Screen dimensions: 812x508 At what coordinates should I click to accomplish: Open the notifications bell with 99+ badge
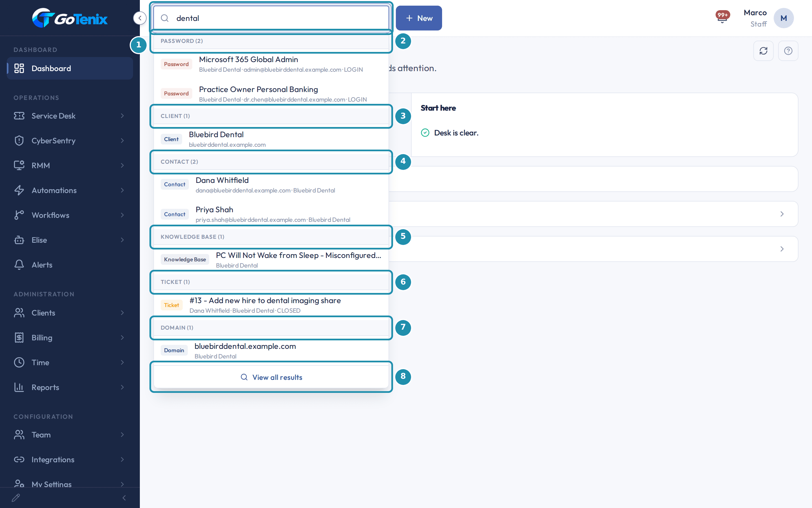(x=722, y=17)
